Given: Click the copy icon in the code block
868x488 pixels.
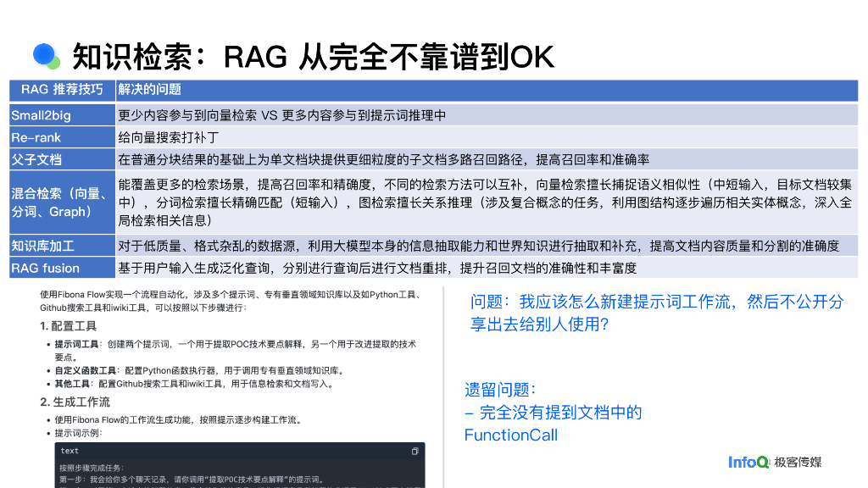Looking at the screenshot, I should [415, 452].
